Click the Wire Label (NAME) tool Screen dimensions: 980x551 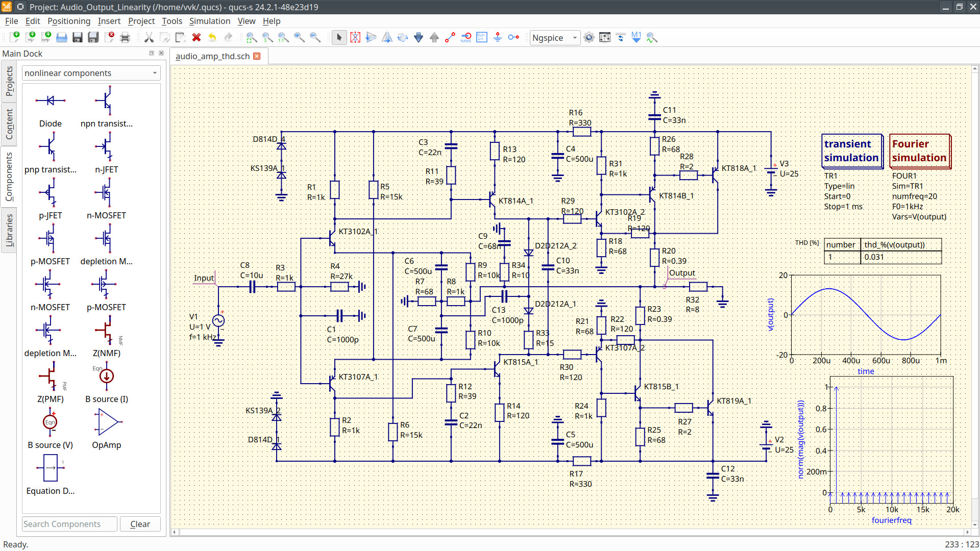466,37
